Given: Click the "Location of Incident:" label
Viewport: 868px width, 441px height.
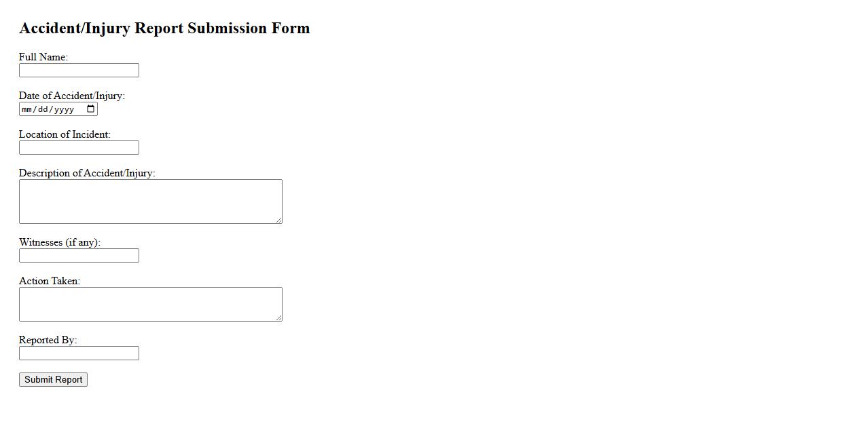Looking at the screenshot, I should click(65, 134).
